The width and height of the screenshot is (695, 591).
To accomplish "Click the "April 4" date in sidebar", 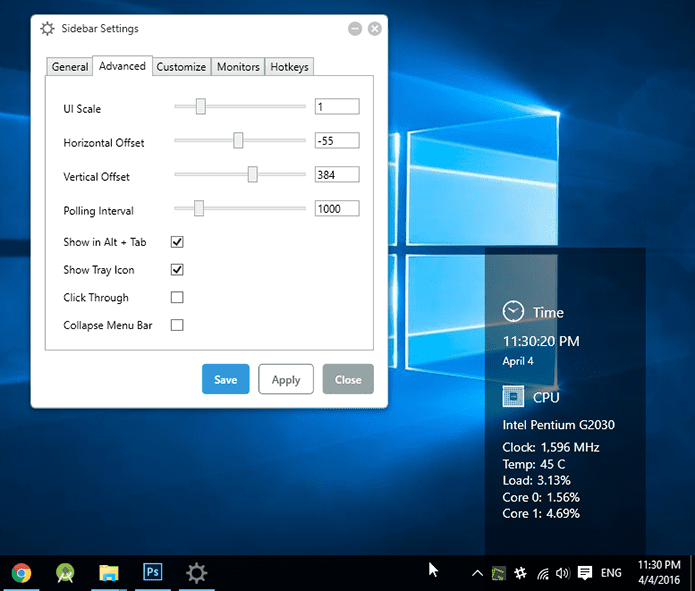I will pyautogui.click(x=518, y=361).
